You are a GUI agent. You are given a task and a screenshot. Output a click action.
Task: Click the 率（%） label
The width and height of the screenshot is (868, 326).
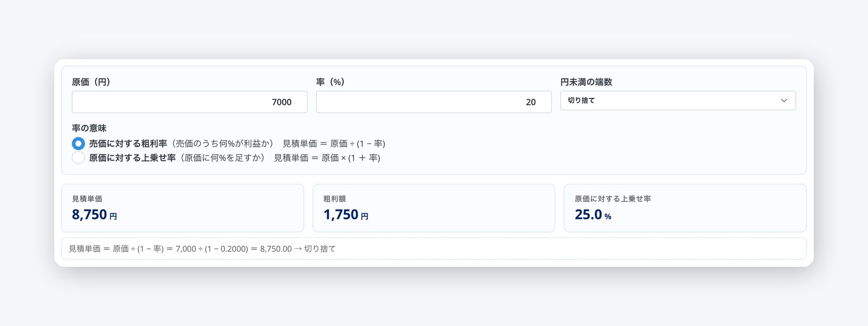click(330, 82)
